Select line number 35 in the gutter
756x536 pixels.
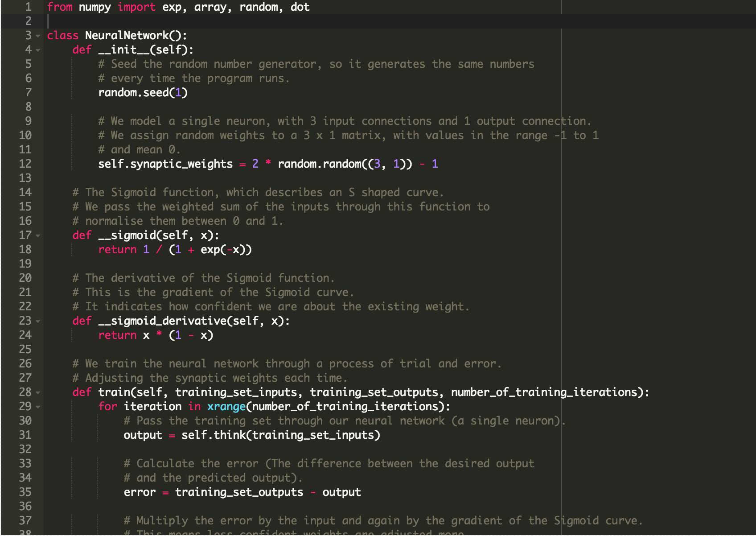coord(25,492)
